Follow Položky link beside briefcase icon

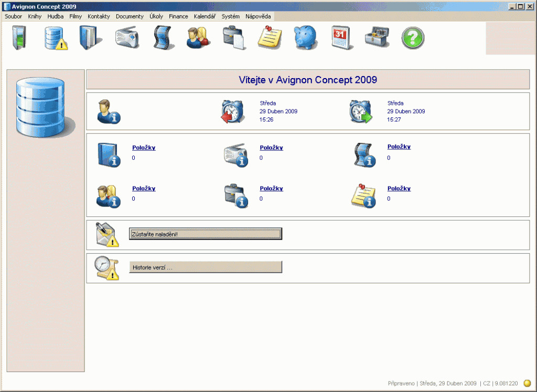(x=271, y=188)
